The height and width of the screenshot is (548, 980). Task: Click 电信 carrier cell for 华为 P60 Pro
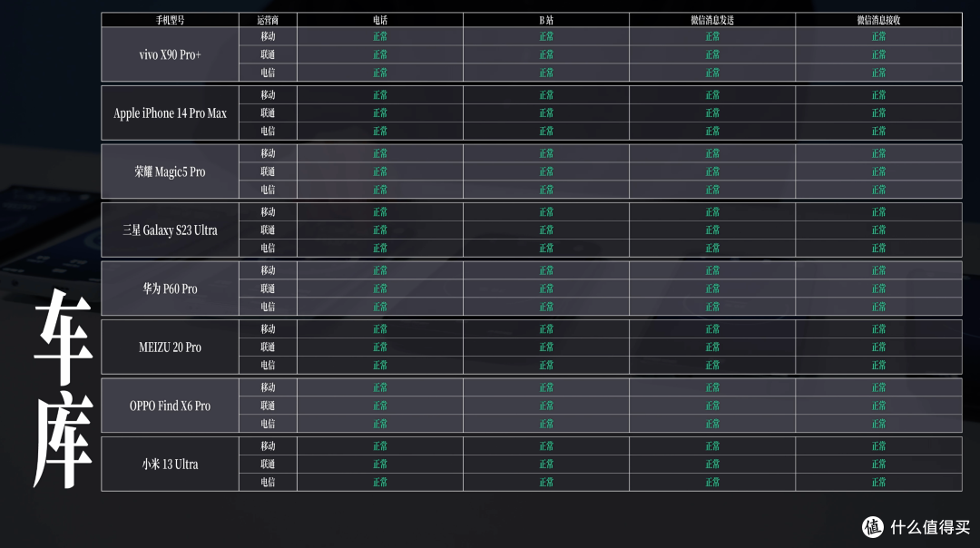(x=268, y=307)
